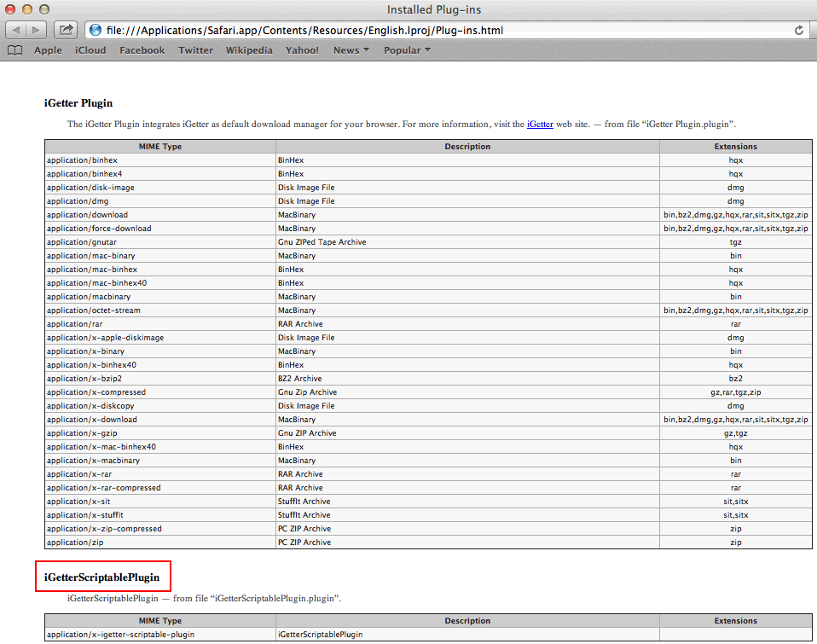The height and width of the screenshot is (644, 817).
Task: Open the Yahoo! bookmark
Action: 302,50
